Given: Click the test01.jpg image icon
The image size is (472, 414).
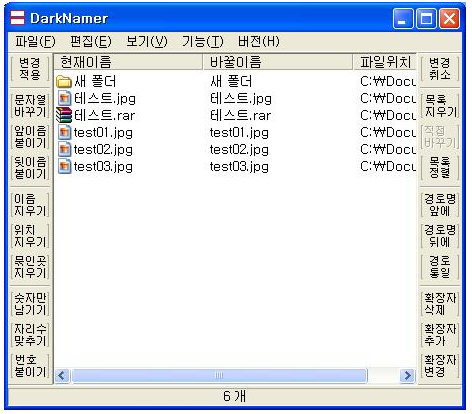Looking at the screenshot, I should 64,132.
